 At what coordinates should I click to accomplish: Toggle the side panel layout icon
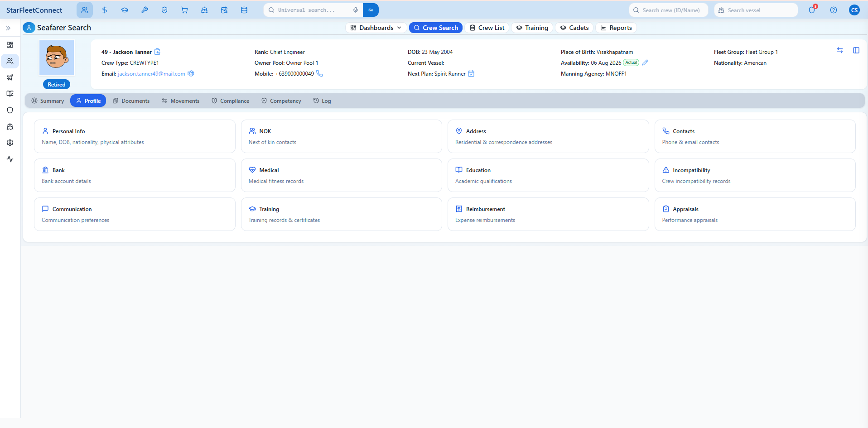856,50
